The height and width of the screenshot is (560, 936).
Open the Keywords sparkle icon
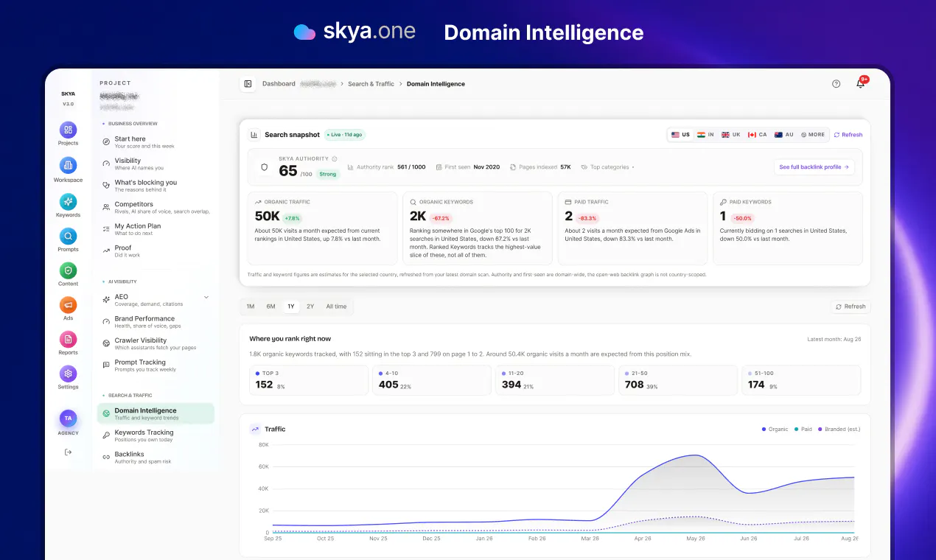click(x=68, y=201)
